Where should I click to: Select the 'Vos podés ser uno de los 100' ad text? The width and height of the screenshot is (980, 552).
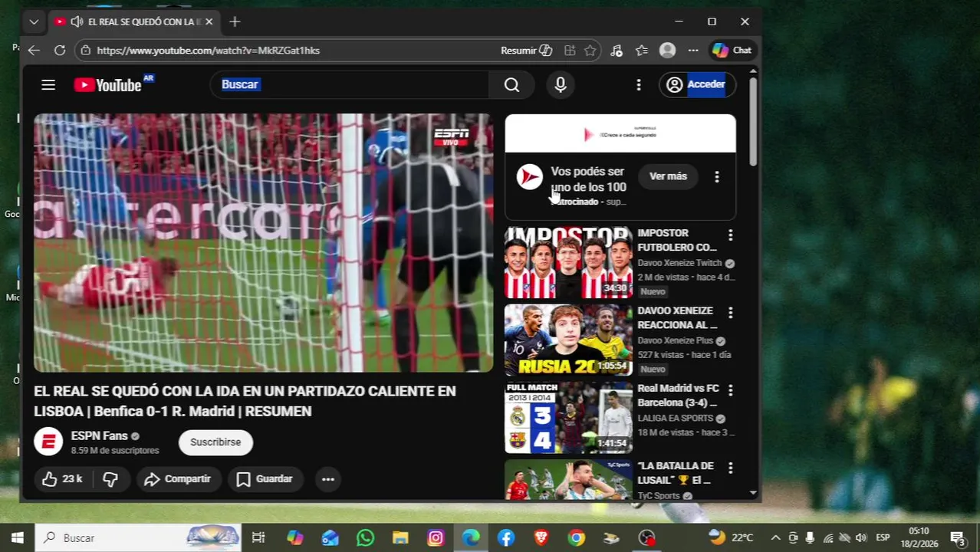pyautogui.click(x=588, y=179)
